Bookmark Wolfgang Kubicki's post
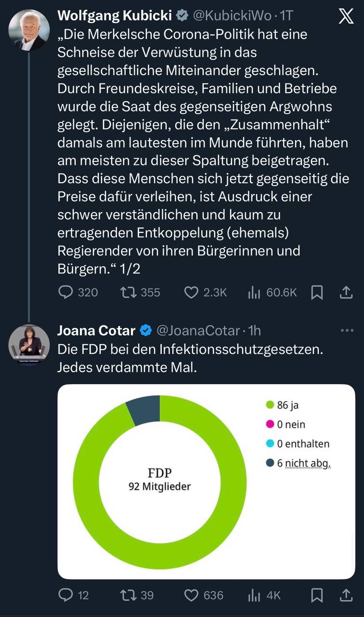Screen dimensions: 364x617 (x=317, y=292)
